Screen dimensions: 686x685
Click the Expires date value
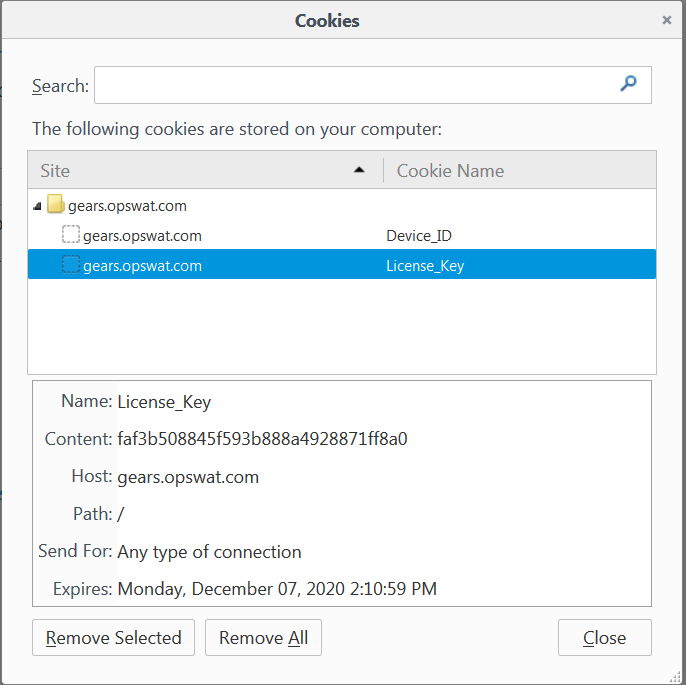point(277,589)
